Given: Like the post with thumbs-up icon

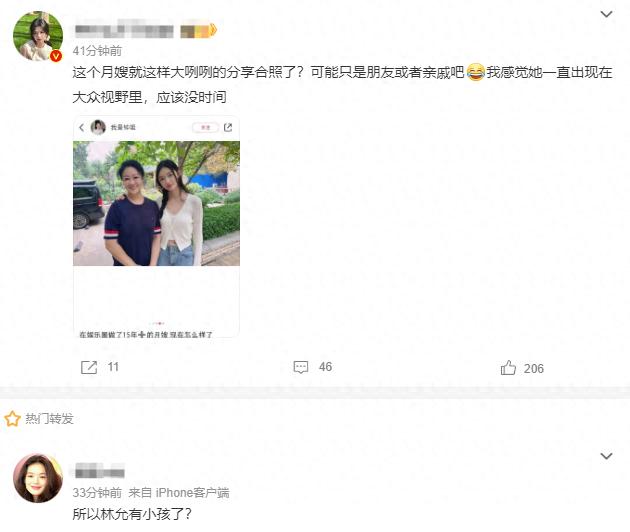Looking at the screenshot, I should pyautogui.click(x=508, y=368).
